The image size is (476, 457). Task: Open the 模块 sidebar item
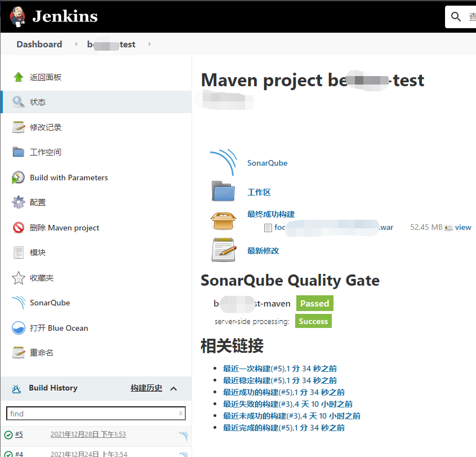click(38, 252)
